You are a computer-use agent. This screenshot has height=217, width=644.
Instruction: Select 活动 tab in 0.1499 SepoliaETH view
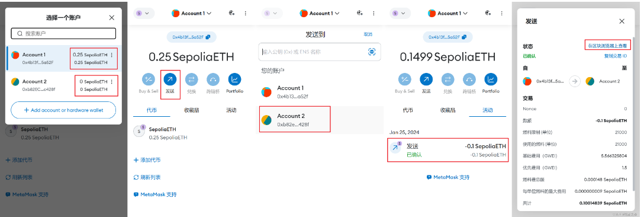488,110
